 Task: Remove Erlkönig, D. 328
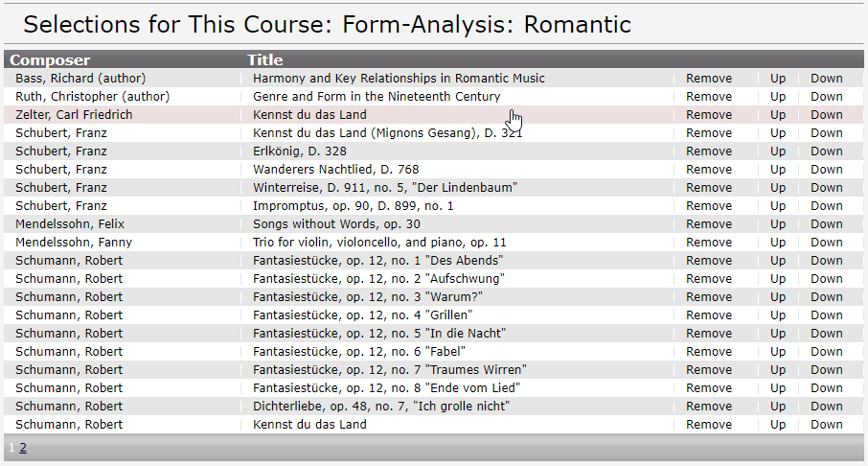pos(709,151)
